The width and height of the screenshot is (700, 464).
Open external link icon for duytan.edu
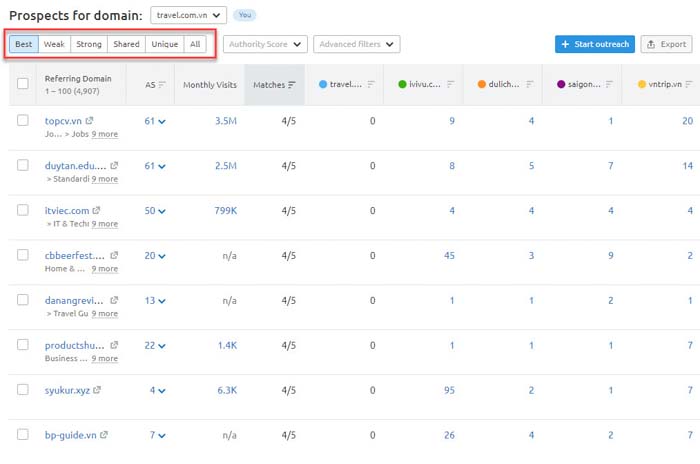114,166
